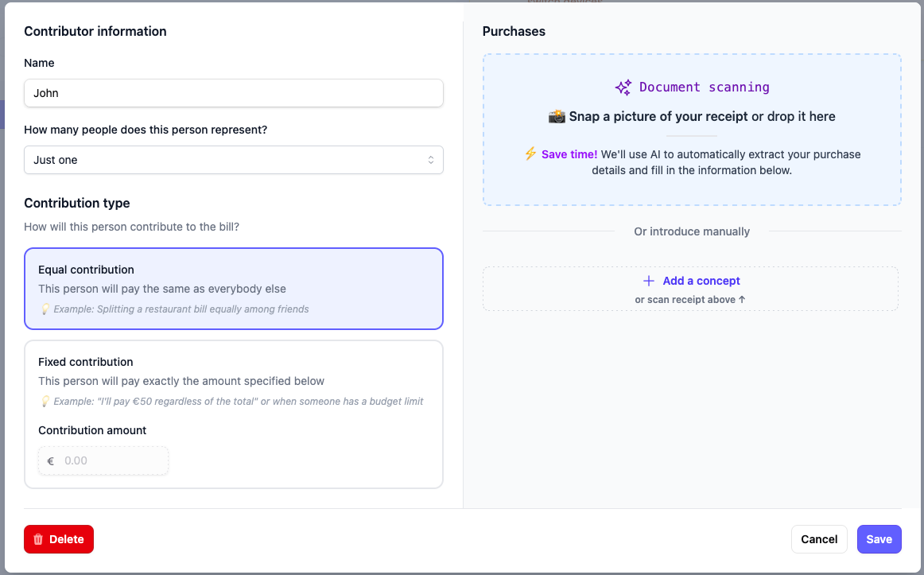Click the 'or scan receipt above' text

click(691, 300)
